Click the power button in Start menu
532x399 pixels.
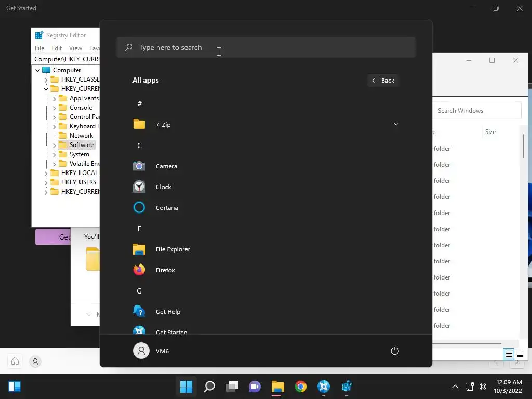click(395, 351)
